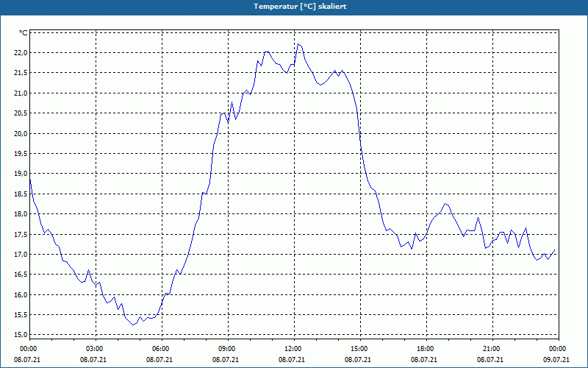Click the 16,5 y-axis label
This screenshot has width=588, height=368.
[x=21, y=275]
